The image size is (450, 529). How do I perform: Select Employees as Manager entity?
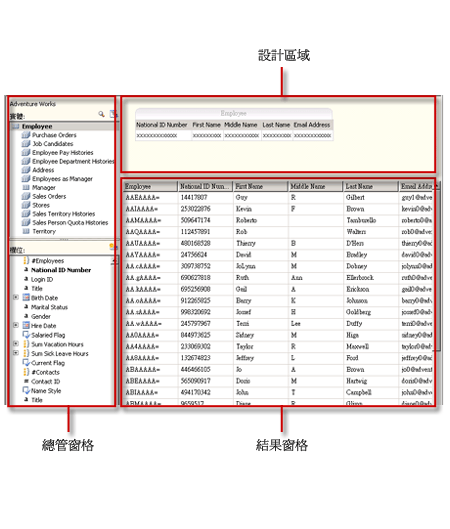pos(62,179)
